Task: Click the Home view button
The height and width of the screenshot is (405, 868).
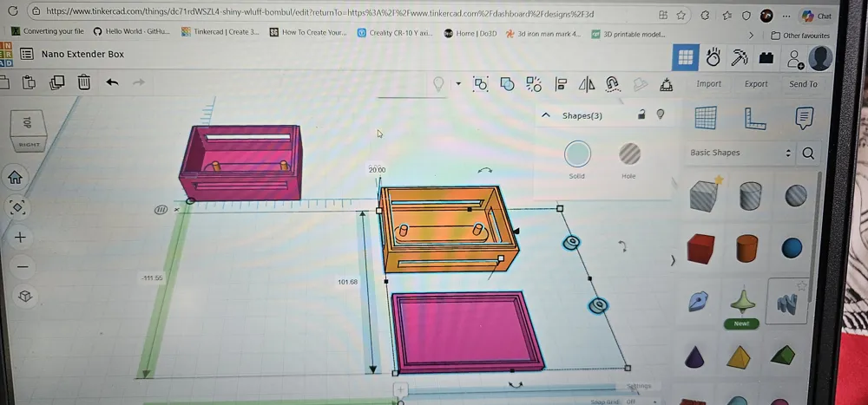Action: point(16,178)
